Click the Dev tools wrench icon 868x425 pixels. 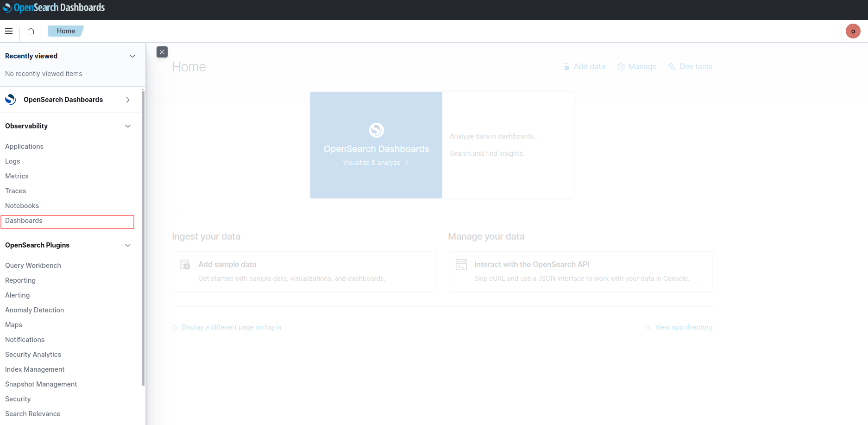coord(672,67)
